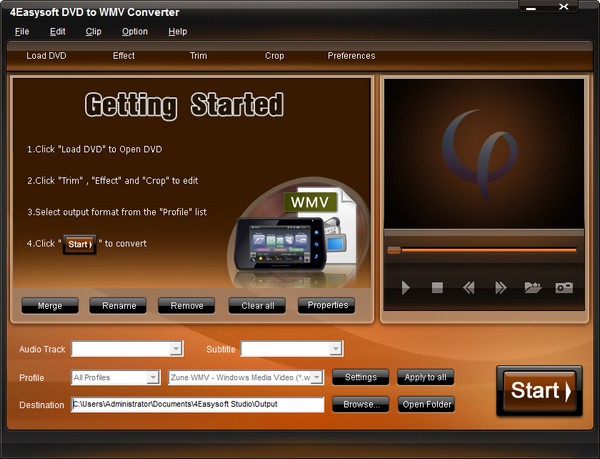Select the Trim tool in the toolbar
Viewport: 600px width, 459px height.
click(199, 56)
